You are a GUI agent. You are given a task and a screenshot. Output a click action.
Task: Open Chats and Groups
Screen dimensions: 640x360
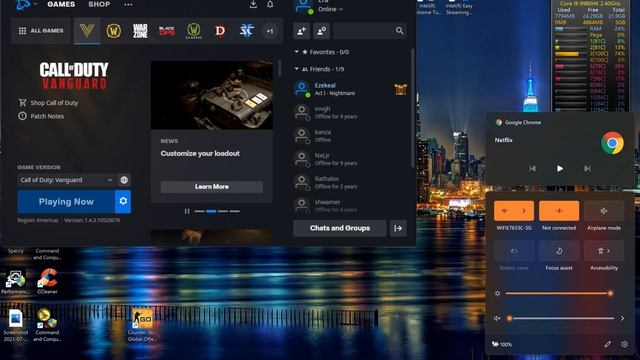(340, 228)
